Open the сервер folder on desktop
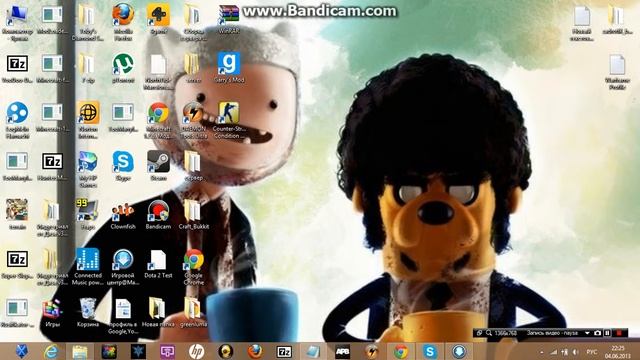Screen dimensions: 640x360 [x=193, y=166]
